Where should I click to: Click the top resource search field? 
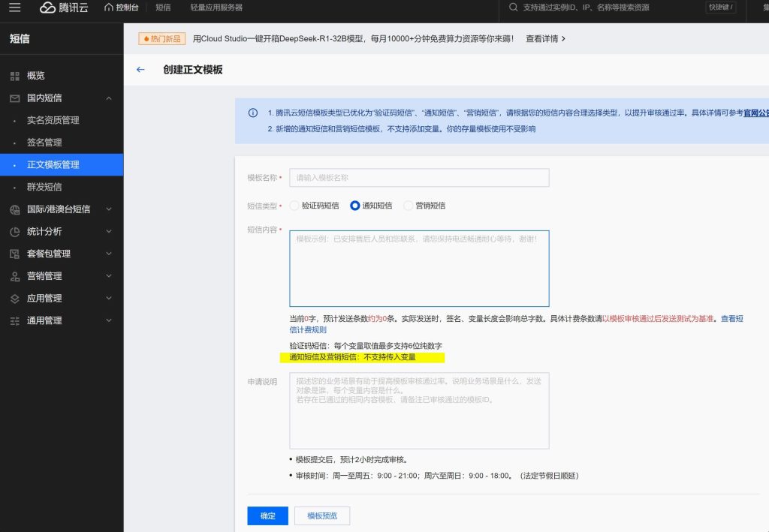pyautogui.click(x=586, y=8)
